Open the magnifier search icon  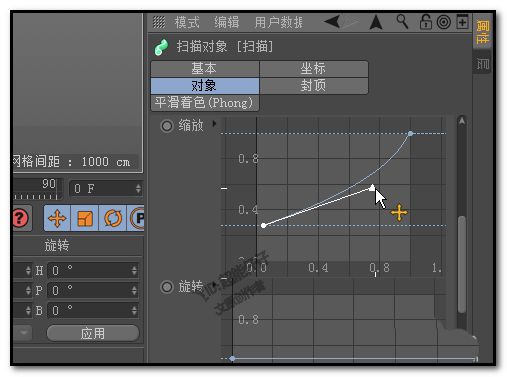tap(402, 22)
